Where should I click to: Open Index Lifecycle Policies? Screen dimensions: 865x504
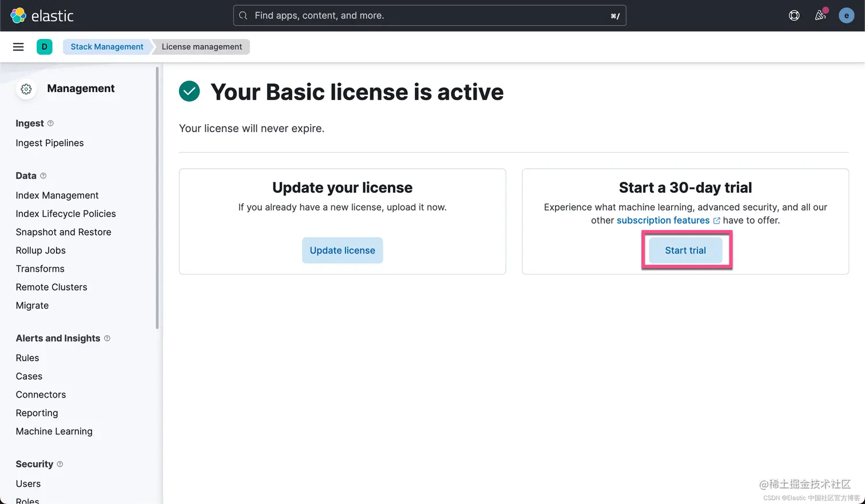click(66, 214)
